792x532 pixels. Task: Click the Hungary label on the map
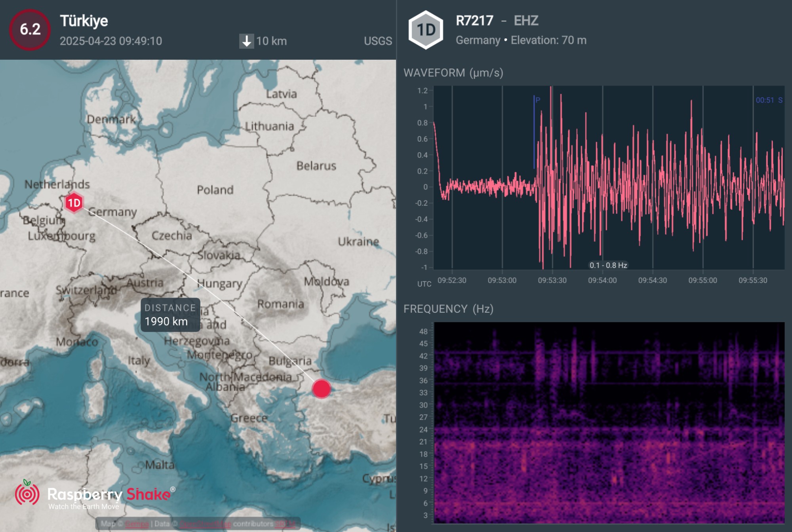(220, 284)
